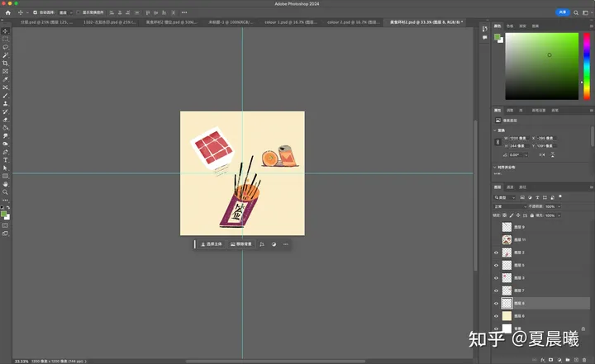Flip vertical in Properties panel
Screen dimensions: 595x364
tap(553, 154)
